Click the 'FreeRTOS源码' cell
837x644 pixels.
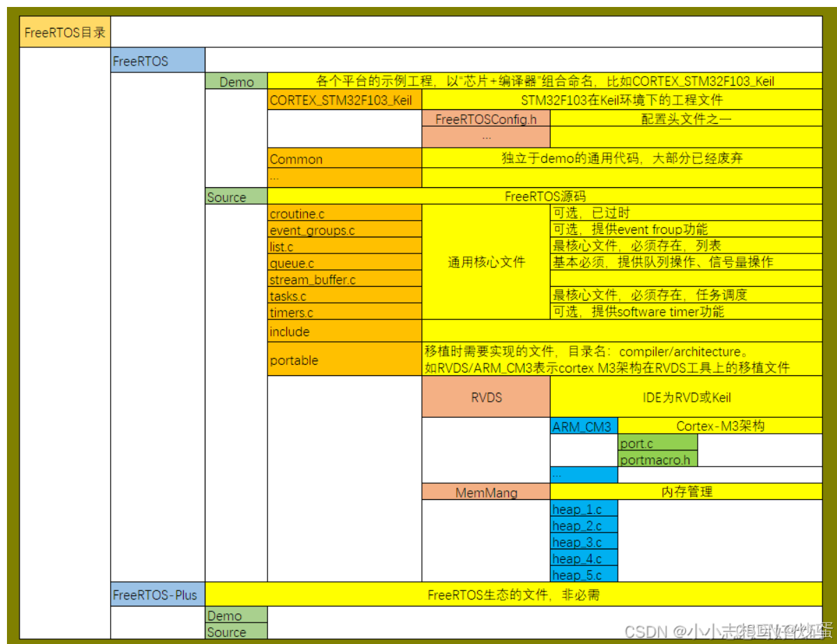click(545, 197)
